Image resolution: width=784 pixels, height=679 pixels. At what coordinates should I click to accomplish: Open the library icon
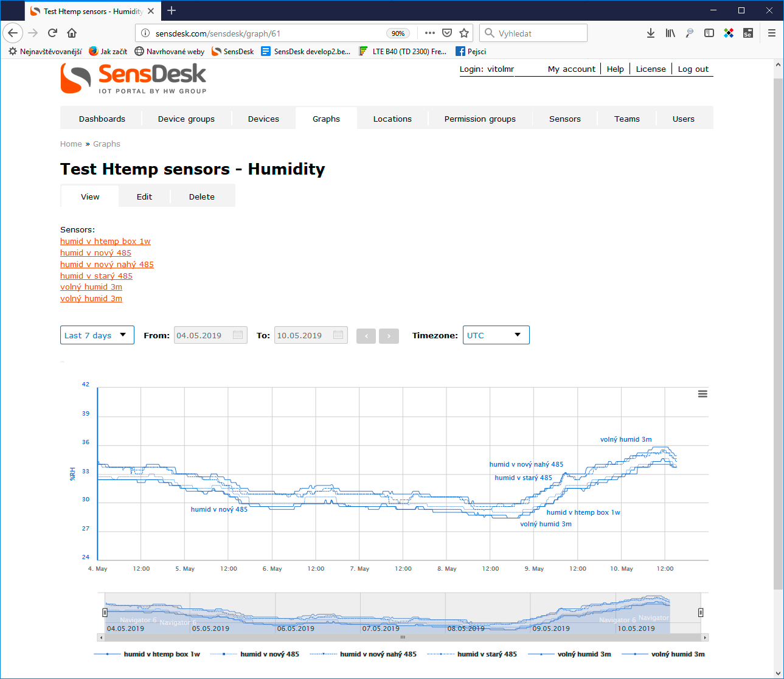pyautogui.click(x=670, y=33)
